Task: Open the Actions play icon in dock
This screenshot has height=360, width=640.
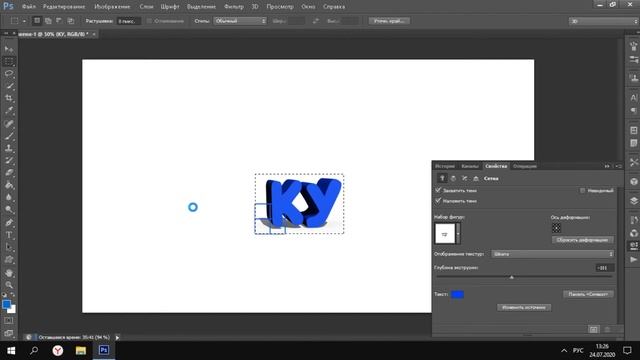Action: pyautogui.click(x=633, y=259)
